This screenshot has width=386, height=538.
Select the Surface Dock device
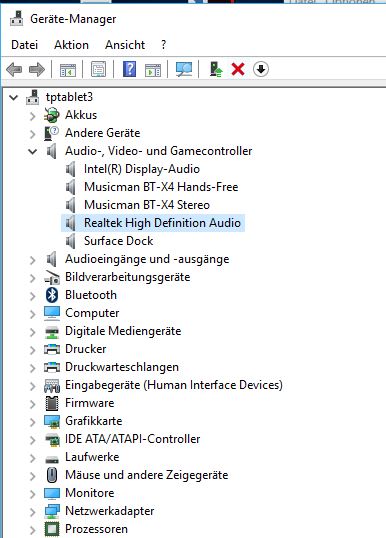118,241
